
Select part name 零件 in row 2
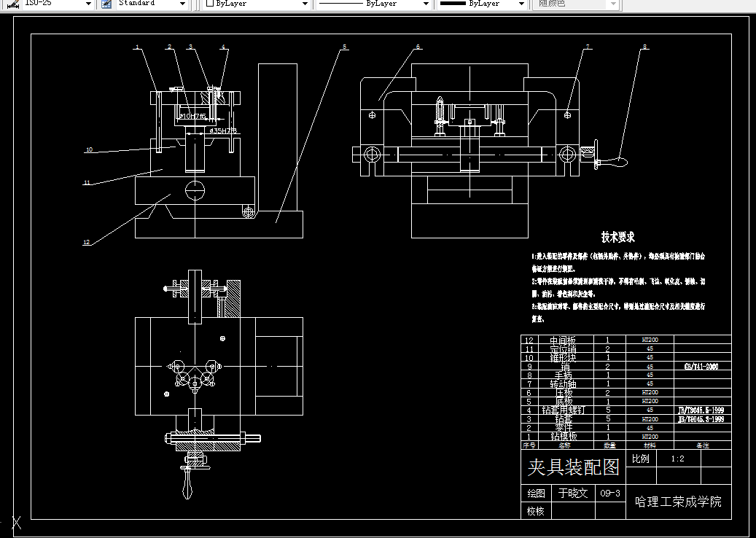(563, 428)
